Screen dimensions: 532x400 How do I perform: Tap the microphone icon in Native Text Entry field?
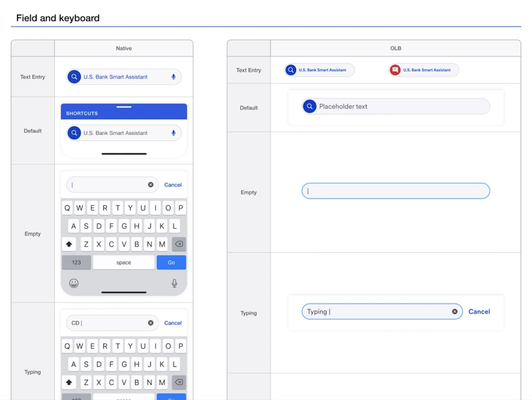(173, 77)
